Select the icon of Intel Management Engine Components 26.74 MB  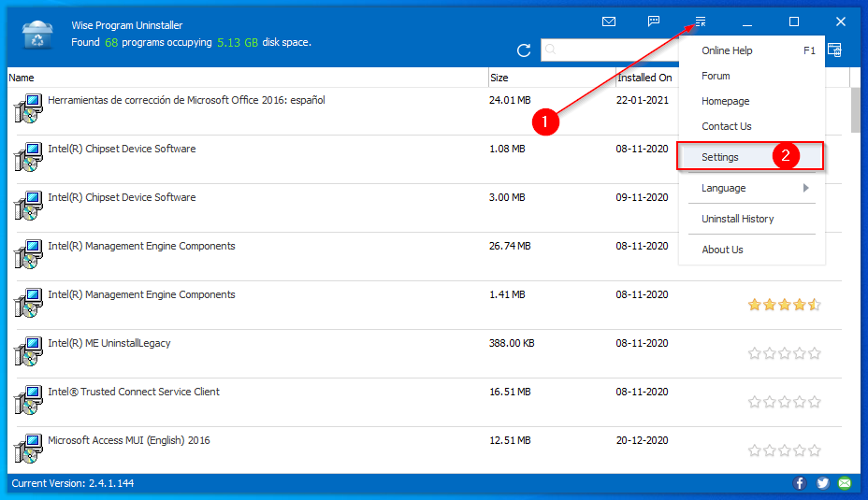28,254
